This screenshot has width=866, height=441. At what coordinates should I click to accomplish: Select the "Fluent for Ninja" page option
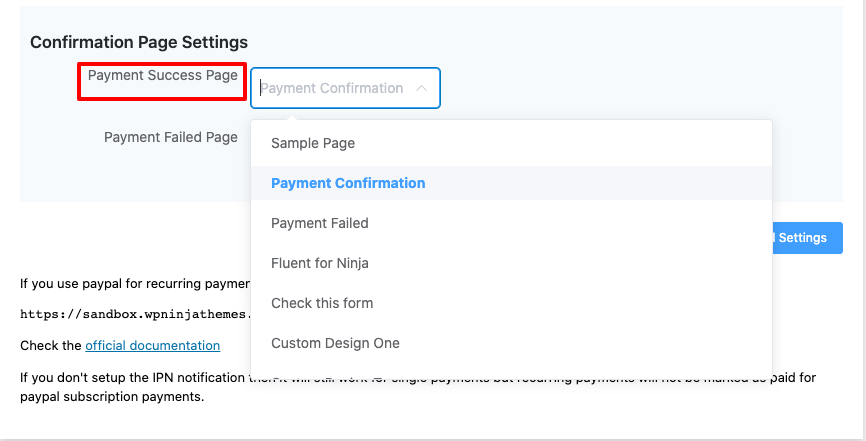pyautogui.click(x=319, y=263)
